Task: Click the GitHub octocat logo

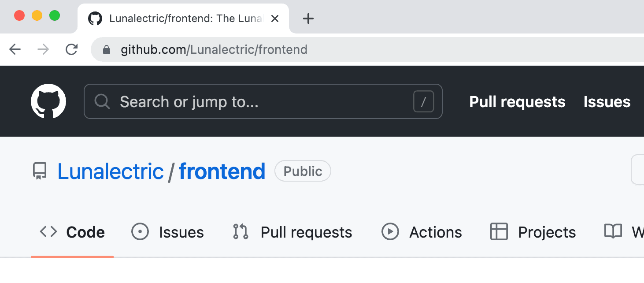Action: 48,101
